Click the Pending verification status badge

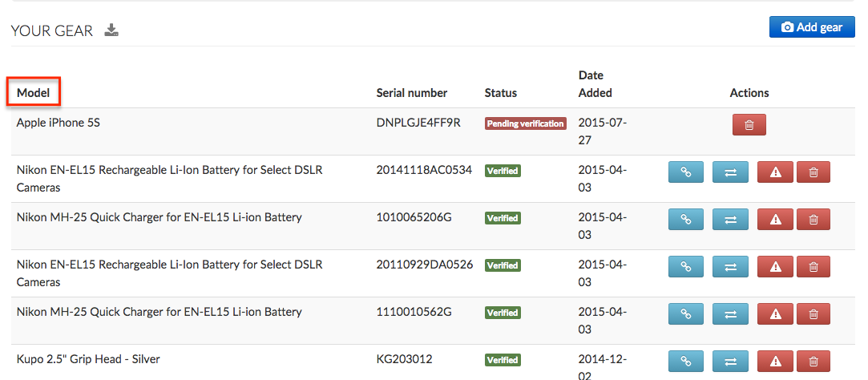click(x=525, y=123)
